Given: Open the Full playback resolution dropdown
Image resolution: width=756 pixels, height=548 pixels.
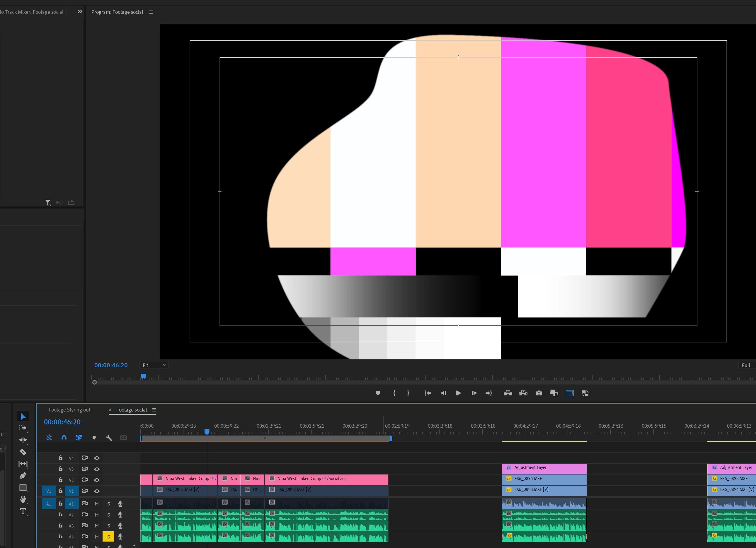Looking at the screenshot, I should pos(746,365).
